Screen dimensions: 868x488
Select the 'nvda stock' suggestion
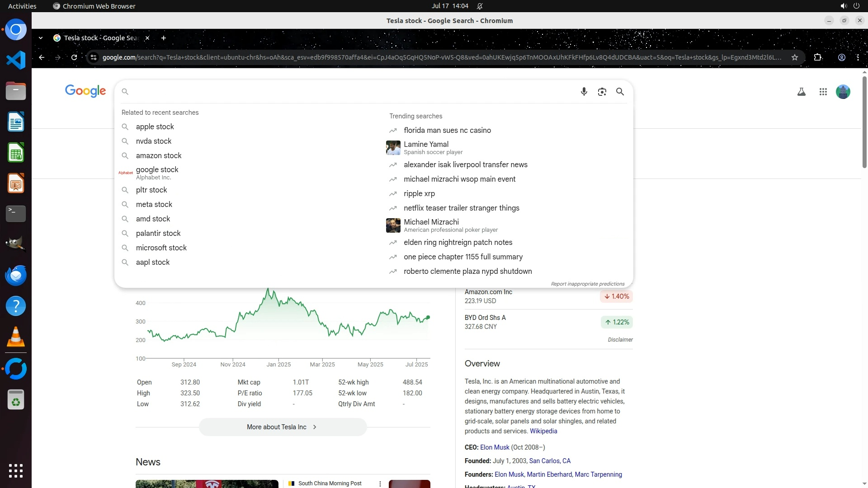154,141
